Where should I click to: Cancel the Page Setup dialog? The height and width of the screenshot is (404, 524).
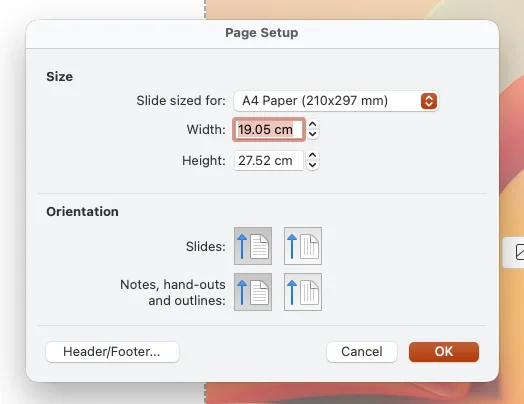362,352
